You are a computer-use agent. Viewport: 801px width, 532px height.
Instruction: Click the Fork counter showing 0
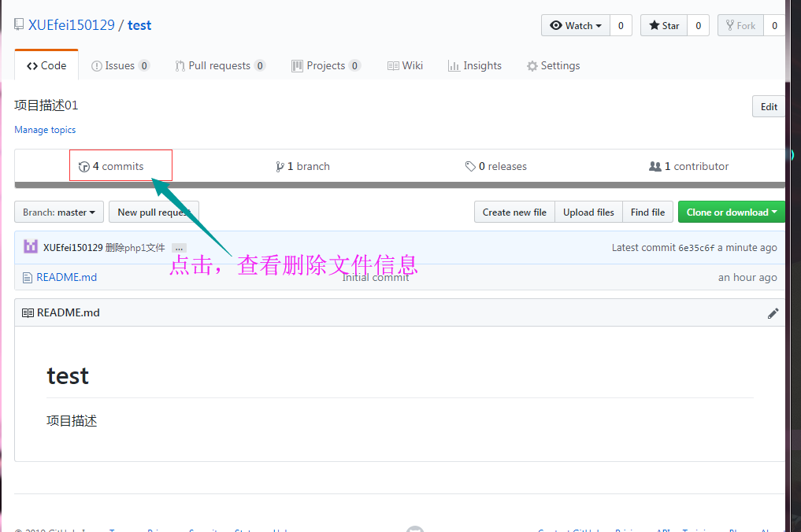(x=773, y=24)
